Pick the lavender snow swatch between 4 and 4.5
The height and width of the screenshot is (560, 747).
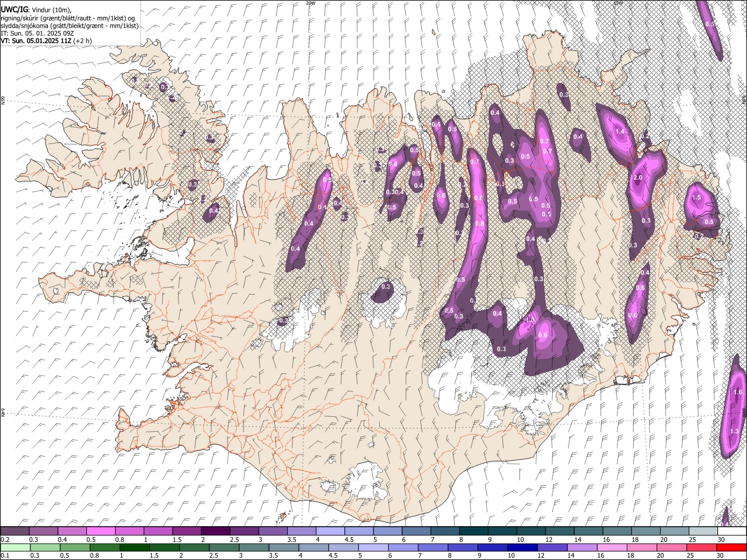click(330, 531)
